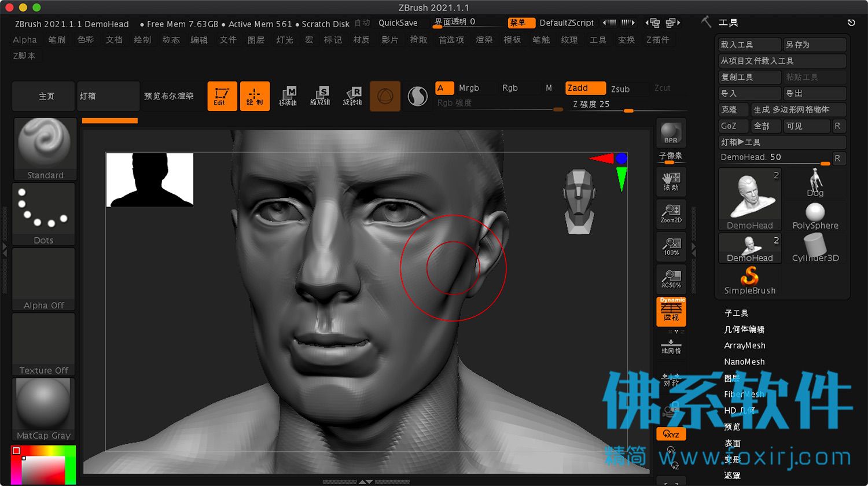The width and height of the screenshot is (868, 486).
Task: Select the Cylinder3D tool
Action: coord(815,248)
